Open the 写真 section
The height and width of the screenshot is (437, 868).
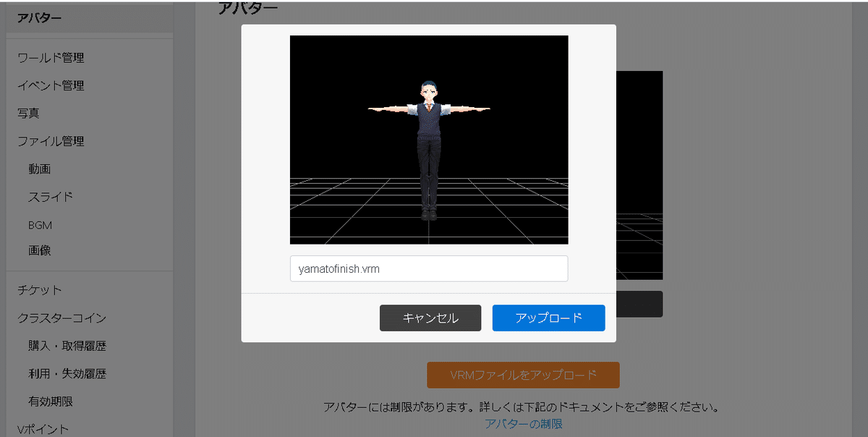point(29,112)
